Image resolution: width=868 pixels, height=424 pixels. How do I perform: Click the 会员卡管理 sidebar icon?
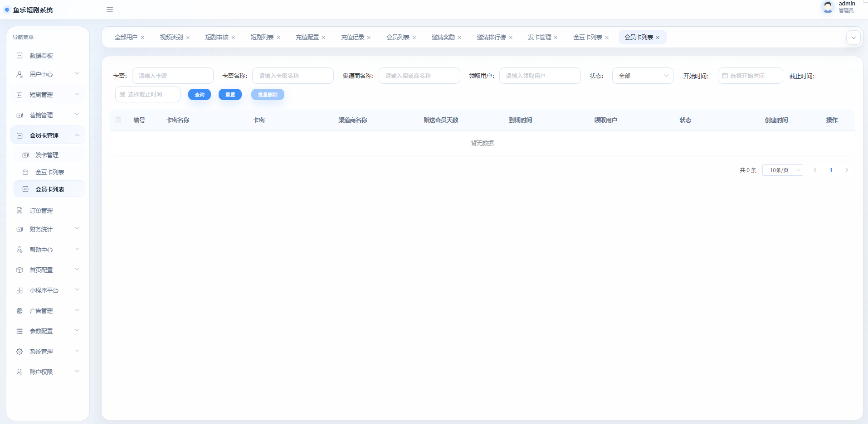tap(20, 135)
